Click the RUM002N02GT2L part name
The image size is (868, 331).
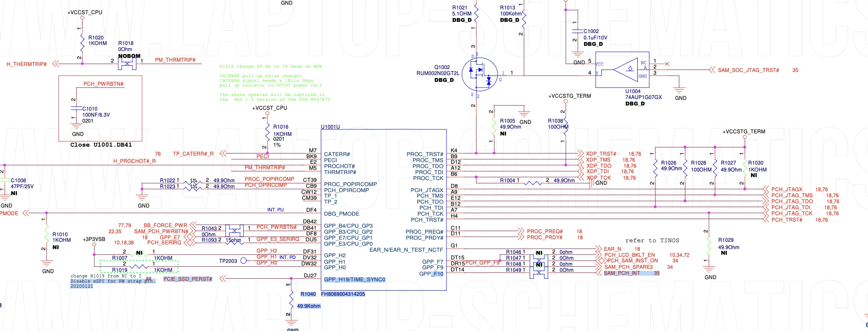coord(438,73)
